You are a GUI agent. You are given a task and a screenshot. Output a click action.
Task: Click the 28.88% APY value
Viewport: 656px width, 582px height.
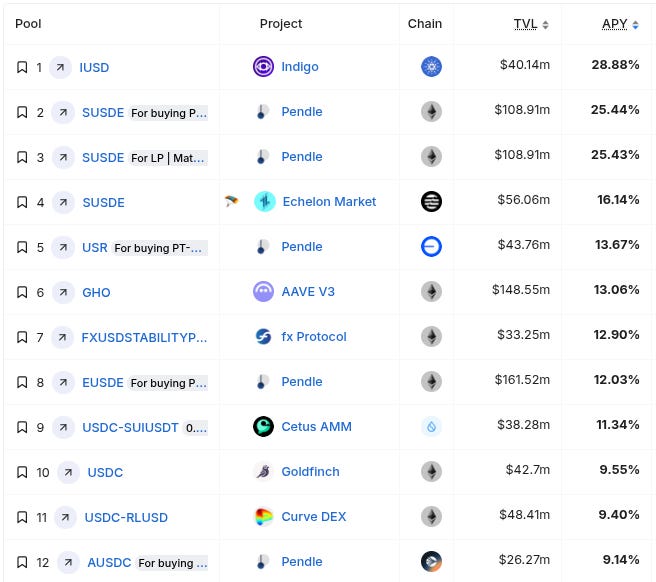pyautogui.click(x=615, y=65)
